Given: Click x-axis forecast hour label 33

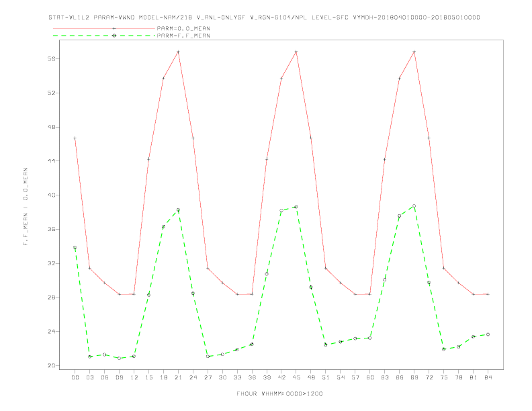Looking at the screenshot, I should tap(237, 377).
